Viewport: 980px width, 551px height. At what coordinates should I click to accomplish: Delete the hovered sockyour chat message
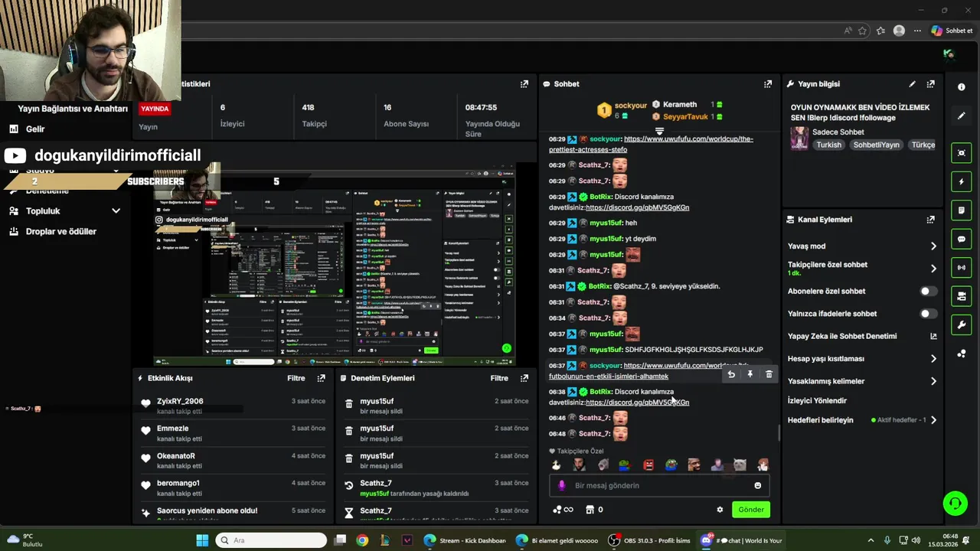[x=769, y=374]
